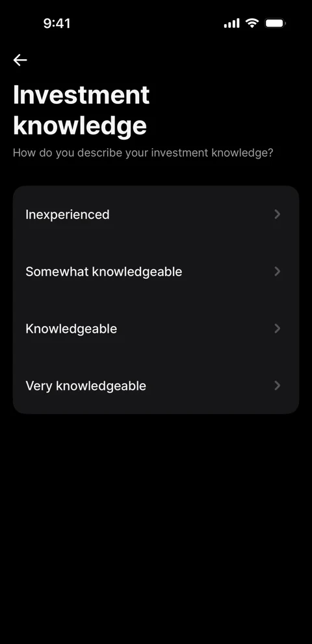This screenshot has width=312, height=644.
Task: Click the chevron beside Inexperienced
Action: (278, 214)
